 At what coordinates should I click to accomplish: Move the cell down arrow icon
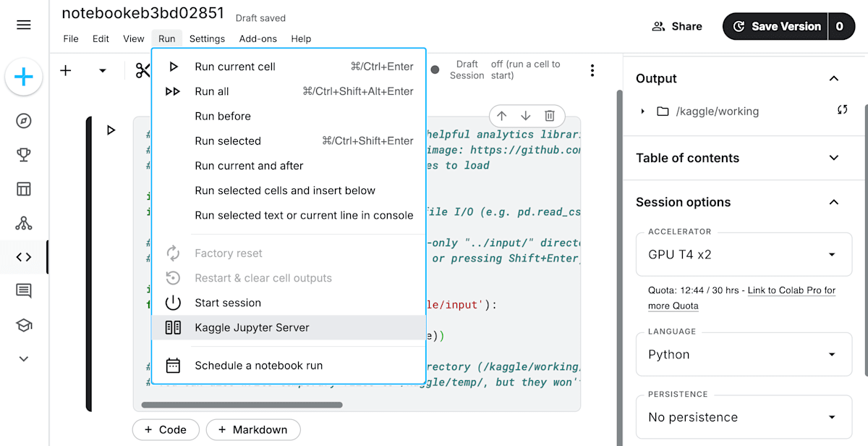pyautogui.click(x=526, y=116)
